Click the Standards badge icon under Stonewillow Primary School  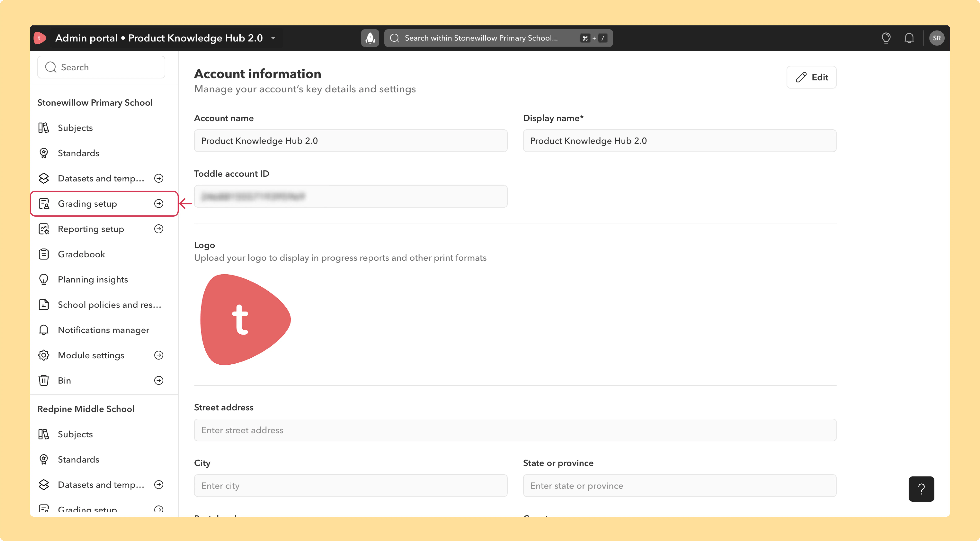click(x=44, y=153)
